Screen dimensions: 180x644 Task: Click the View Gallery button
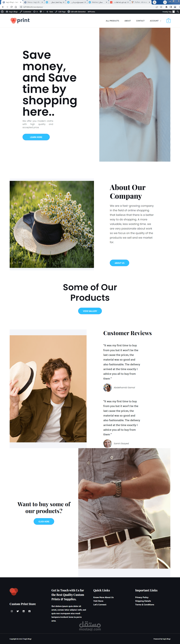click(x=90, y=311)
